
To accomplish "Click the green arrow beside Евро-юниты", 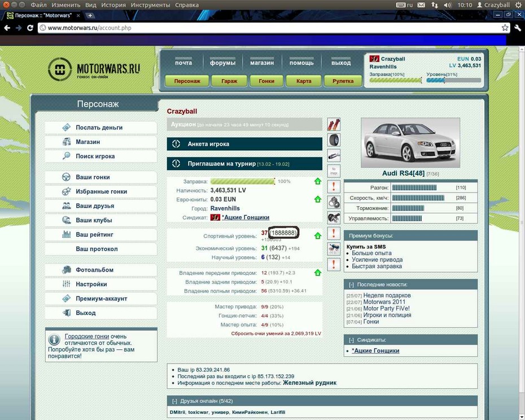I will (318, 199).
